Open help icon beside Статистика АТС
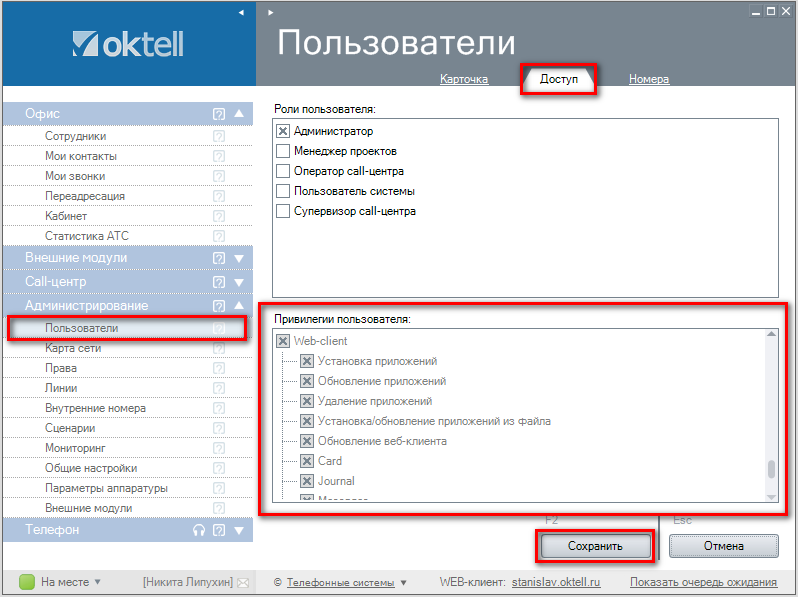 [x=219, y=236]
